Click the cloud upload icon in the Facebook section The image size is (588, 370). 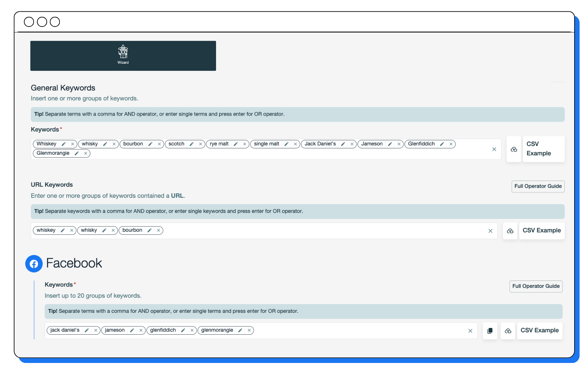508,331
